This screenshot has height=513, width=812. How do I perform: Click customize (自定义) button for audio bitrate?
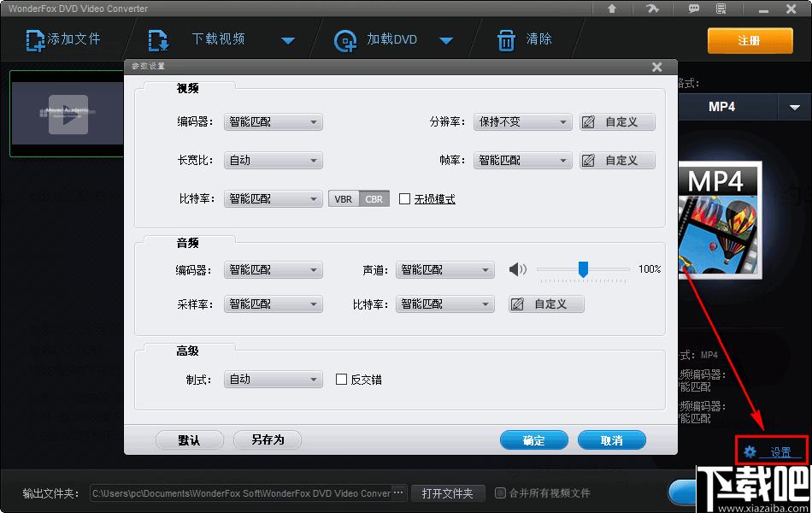tap(546, 304)
